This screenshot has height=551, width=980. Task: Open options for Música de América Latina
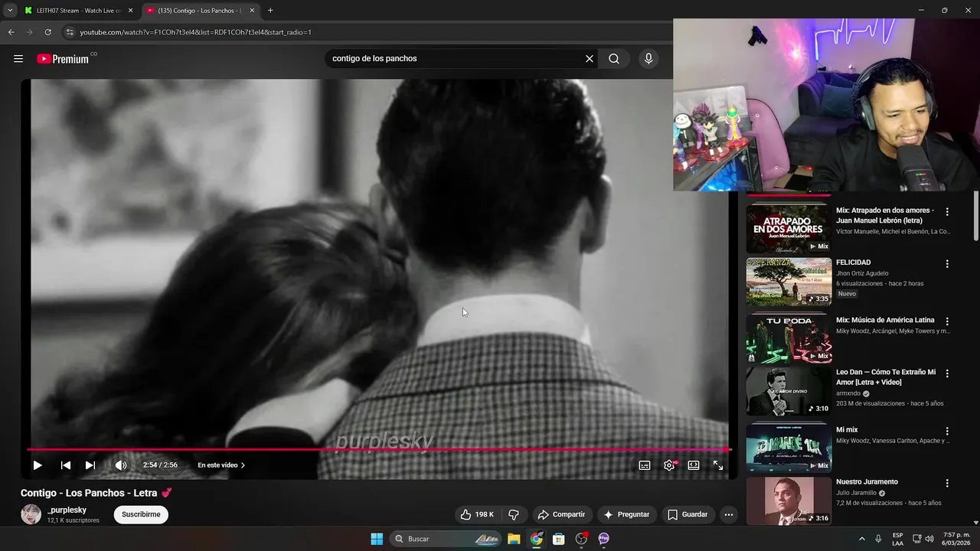pos(947,321)
